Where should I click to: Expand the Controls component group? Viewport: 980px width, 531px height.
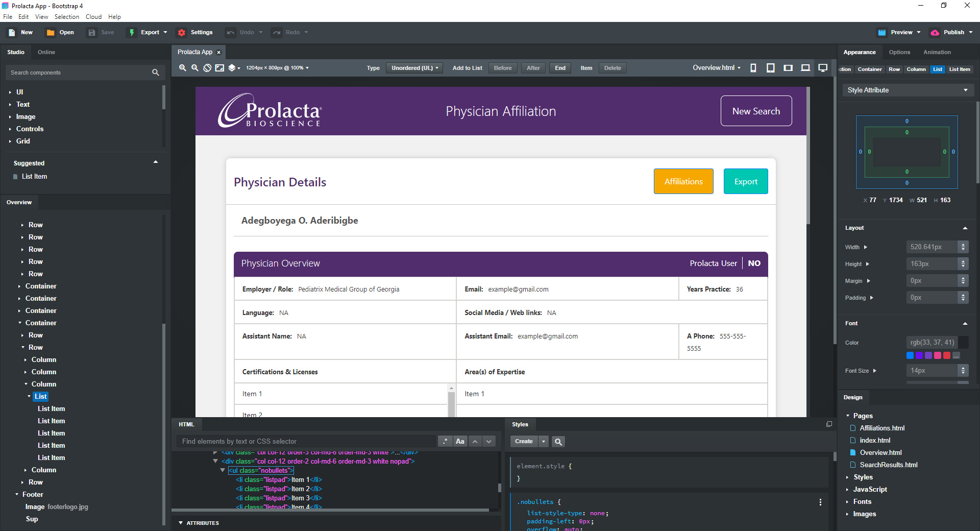[x=10, y=129]
